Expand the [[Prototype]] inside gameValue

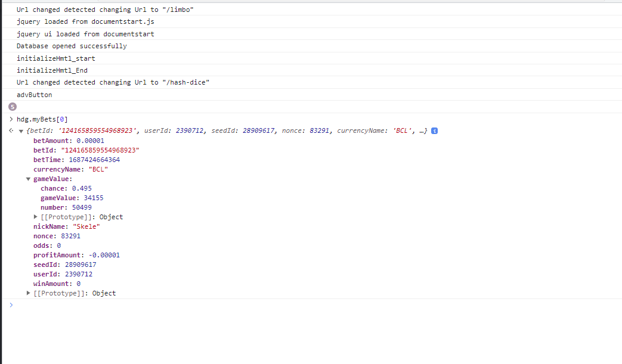[x=36, y=217]
